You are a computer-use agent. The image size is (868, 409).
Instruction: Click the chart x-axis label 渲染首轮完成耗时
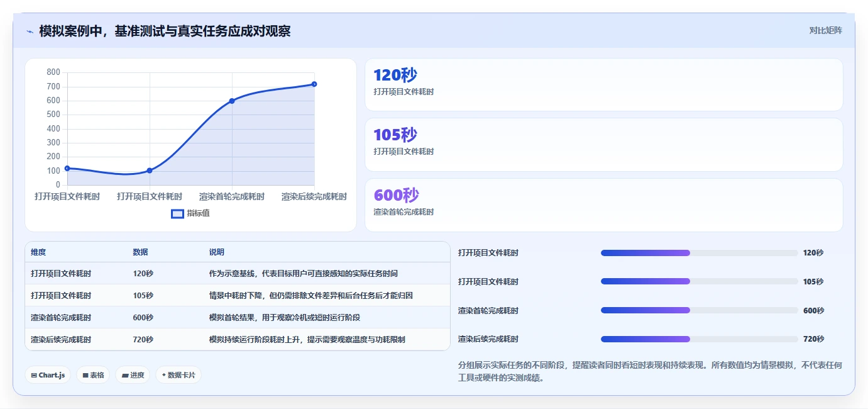point(232,197)
